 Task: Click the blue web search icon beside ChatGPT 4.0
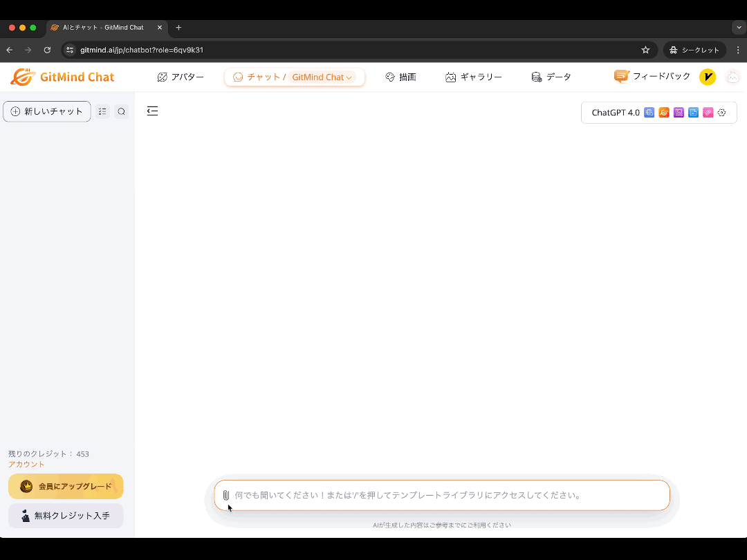[x=649, y=113]
